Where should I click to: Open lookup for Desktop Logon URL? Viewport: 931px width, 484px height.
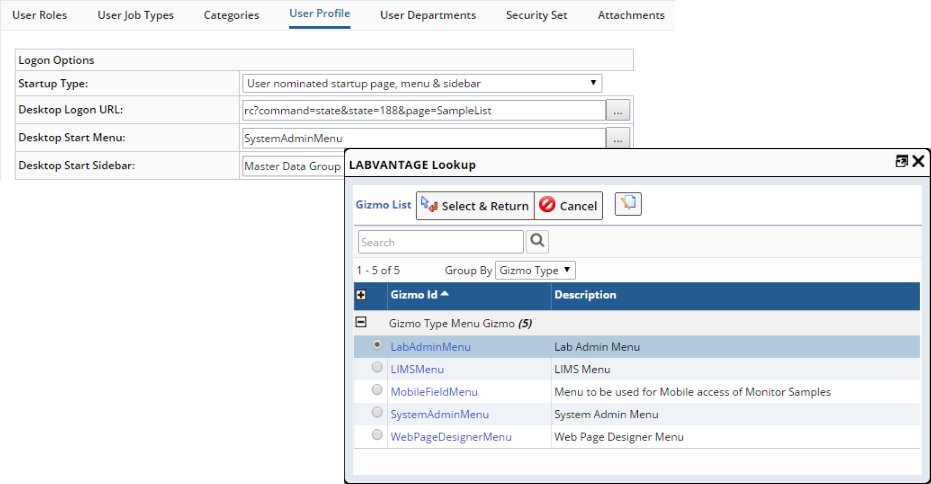[618, 110]
